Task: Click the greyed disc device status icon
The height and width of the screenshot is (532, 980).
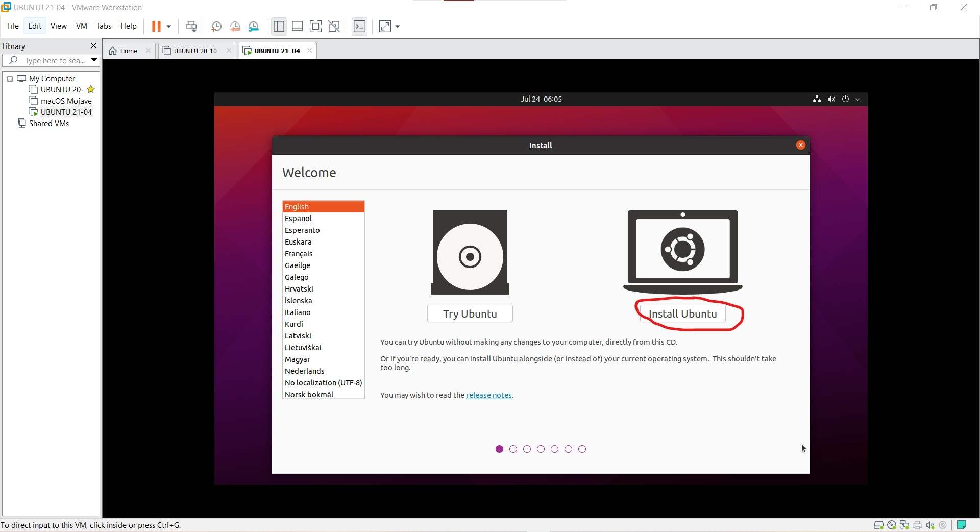Action: tap(943, 525)
